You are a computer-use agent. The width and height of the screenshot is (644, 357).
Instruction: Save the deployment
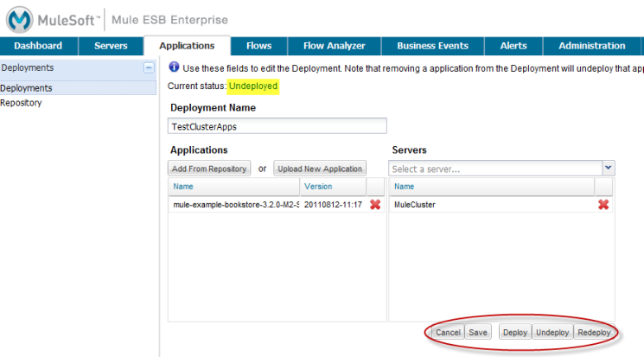click(x=478, y=332)
